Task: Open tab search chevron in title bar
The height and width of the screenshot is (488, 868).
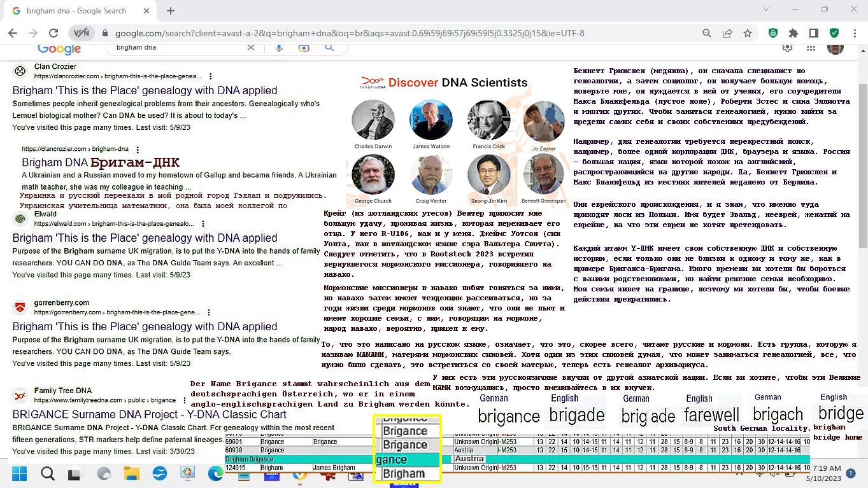Action: pyautogui.click(x=766, y=10)
